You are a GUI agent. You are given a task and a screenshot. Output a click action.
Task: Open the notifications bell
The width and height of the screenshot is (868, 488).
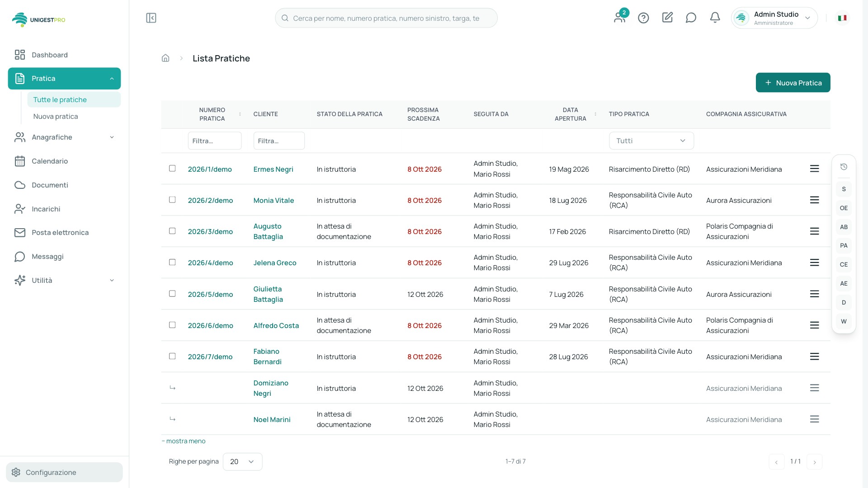[715, 18]
